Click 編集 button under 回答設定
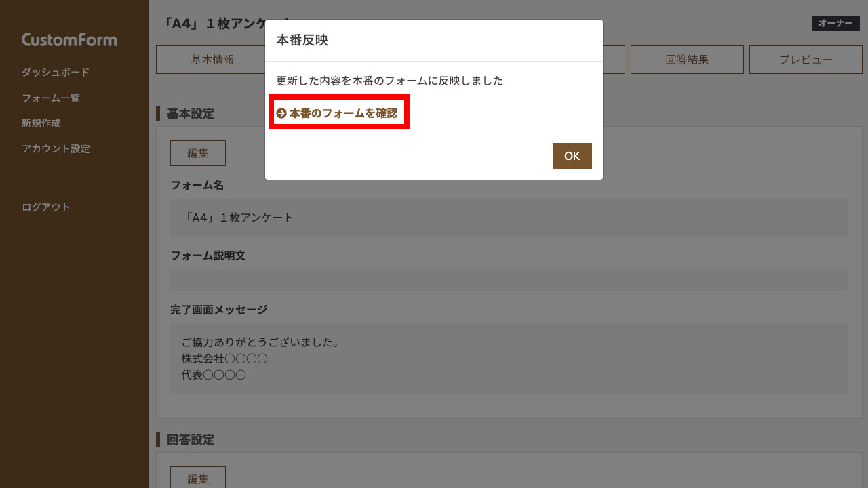The image size is (868, 488). pyautogui.click(x=198, y=477)
